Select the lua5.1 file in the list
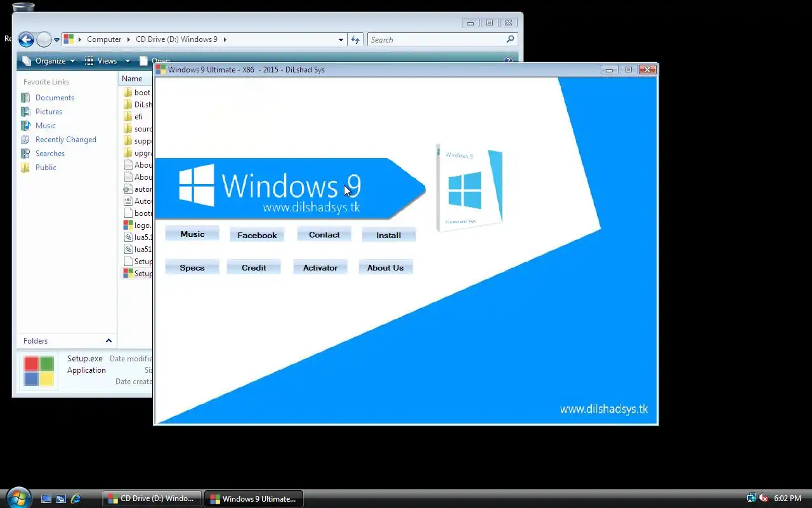The image size is (812, 508). tap(138, 237)
